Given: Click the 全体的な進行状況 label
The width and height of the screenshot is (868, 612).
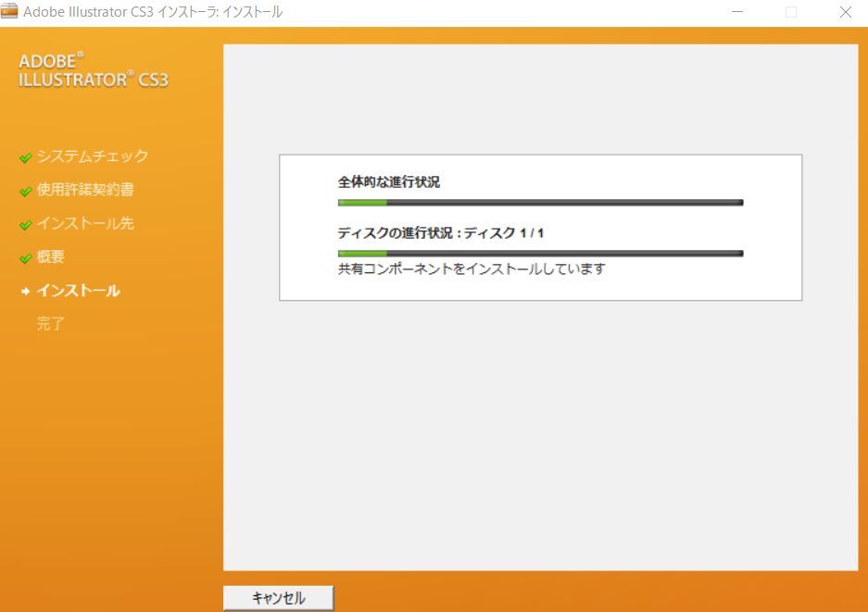Looking at the screenshot, I should point(388,182).
